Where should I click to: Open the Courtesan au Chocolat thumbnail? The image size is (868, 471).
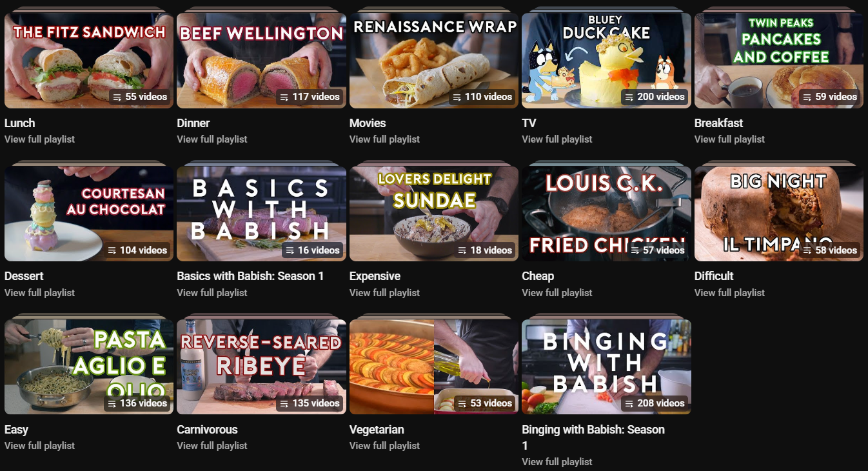point(89,214)
